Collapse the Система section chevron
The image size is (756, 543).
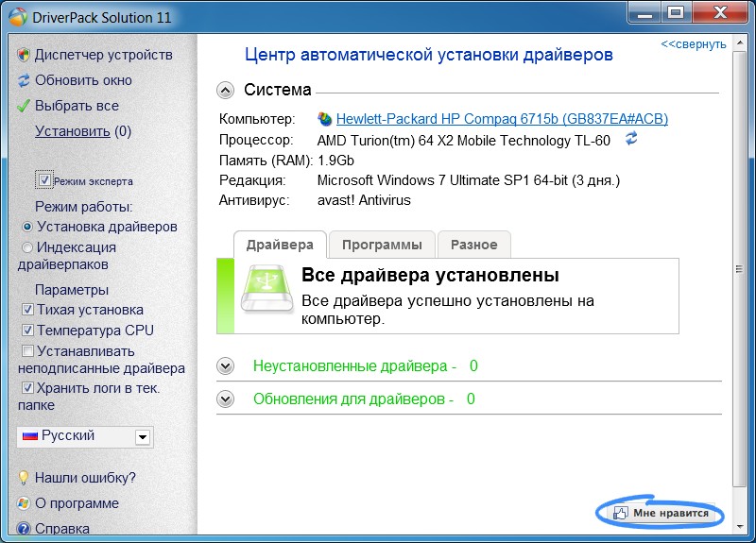coord(225,90)
